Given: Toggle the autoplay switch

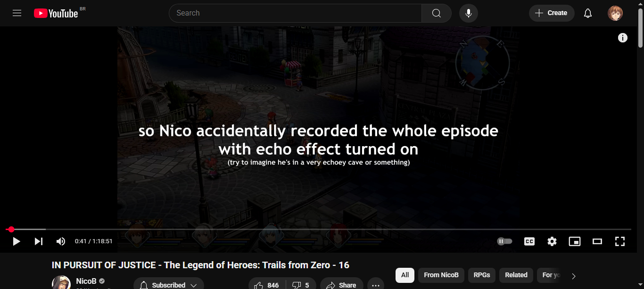Looking at the screenshot, I should click(x=505, y=241).
